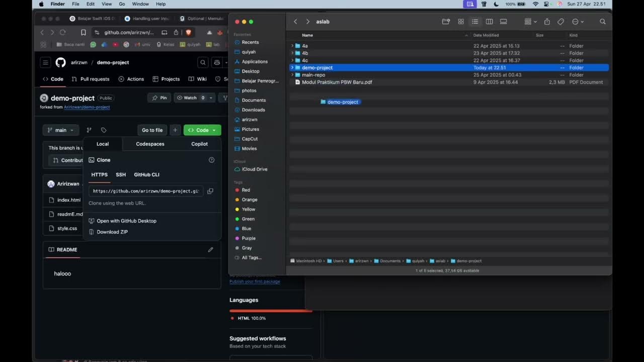The image size is (644, 362).
Task: Expand the 4a folder disclosure triangle
Action: [292, 46]
